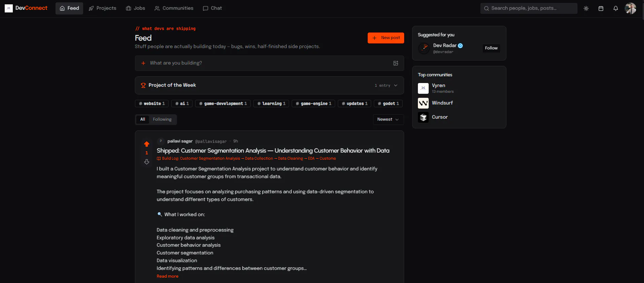The image size is (644, 283).
Task: Open the Dev Radar profile name
Action: pos(445,45)
